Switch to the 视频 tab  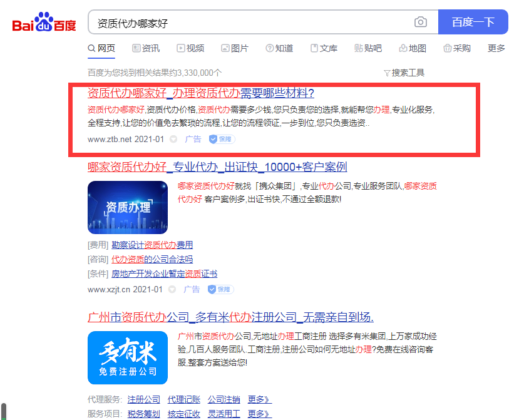(190, 48)
